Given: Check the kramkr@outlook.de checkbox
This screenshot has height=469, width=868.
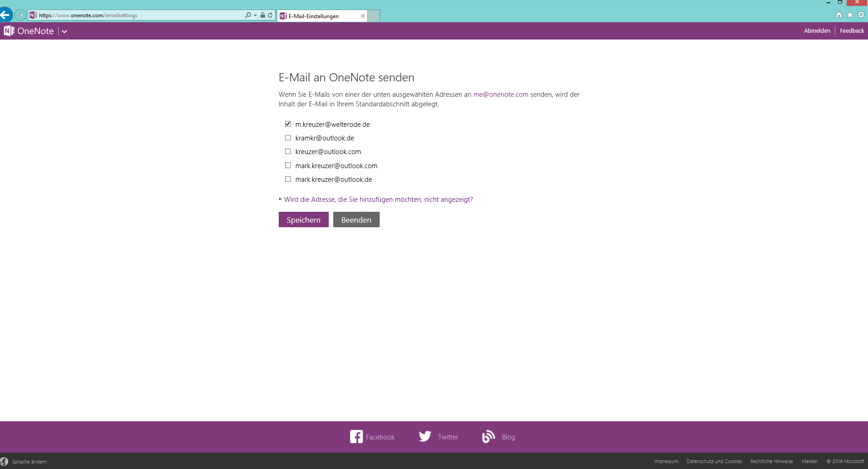Looking at the screenshot, I should pos(288,138).
